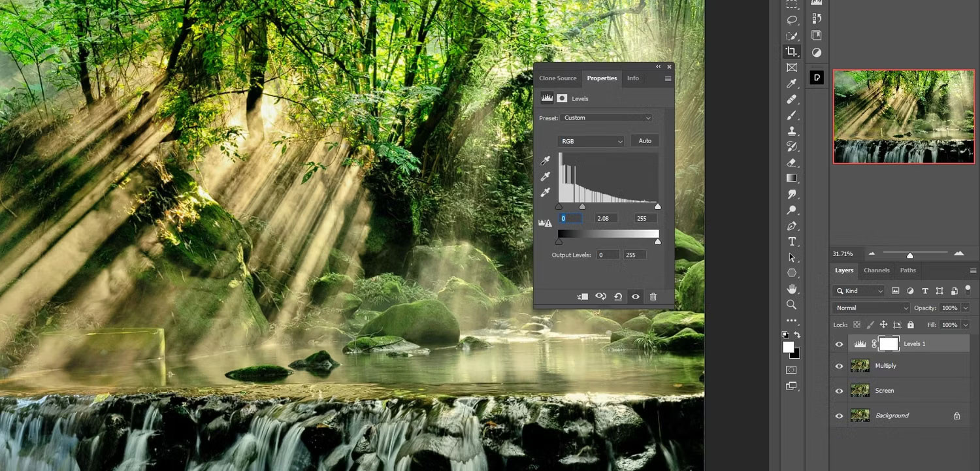Delete the Levels adjustment via trash icon
Viewport: 980px width, 471px height.
coord(653,297)
